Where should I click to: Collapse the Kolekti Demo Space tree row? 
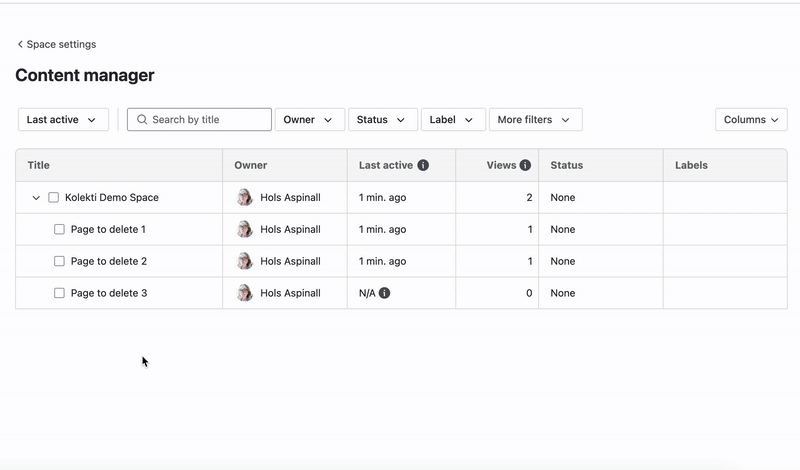tap(36, 197)
